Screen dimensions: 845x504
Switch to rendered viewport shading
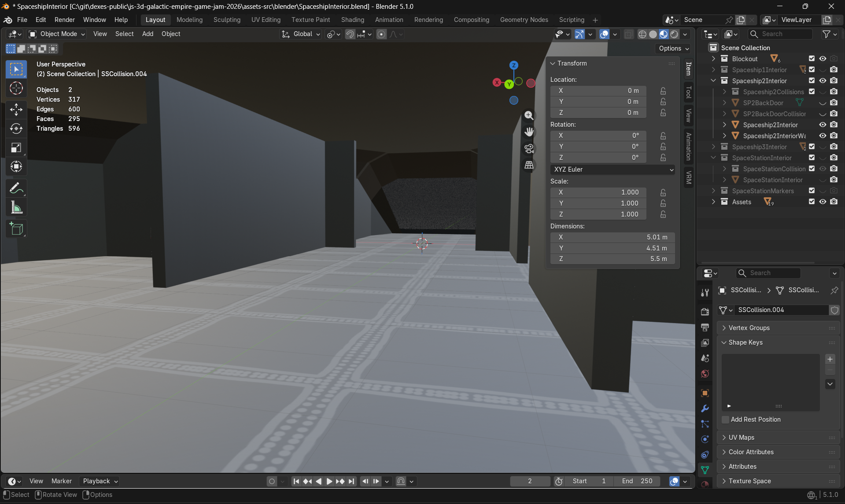pyautogui.click(x=673, y=34)
